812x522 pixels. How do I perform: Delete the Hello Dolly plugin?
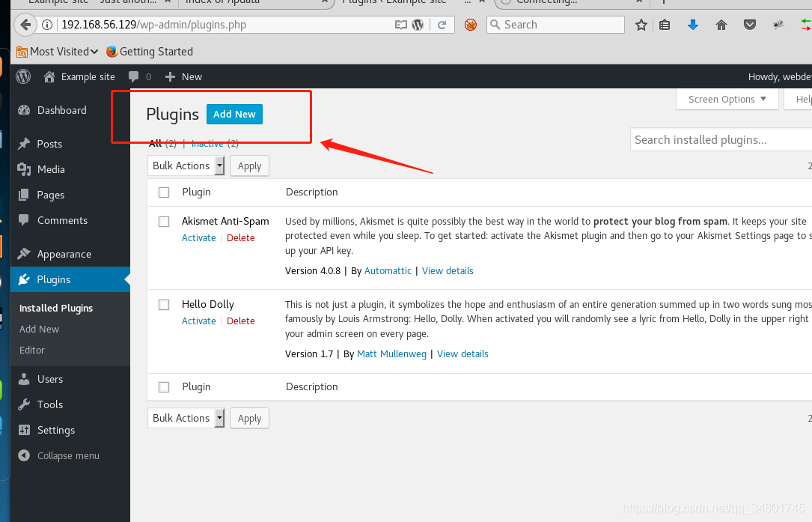coord(241,321)
